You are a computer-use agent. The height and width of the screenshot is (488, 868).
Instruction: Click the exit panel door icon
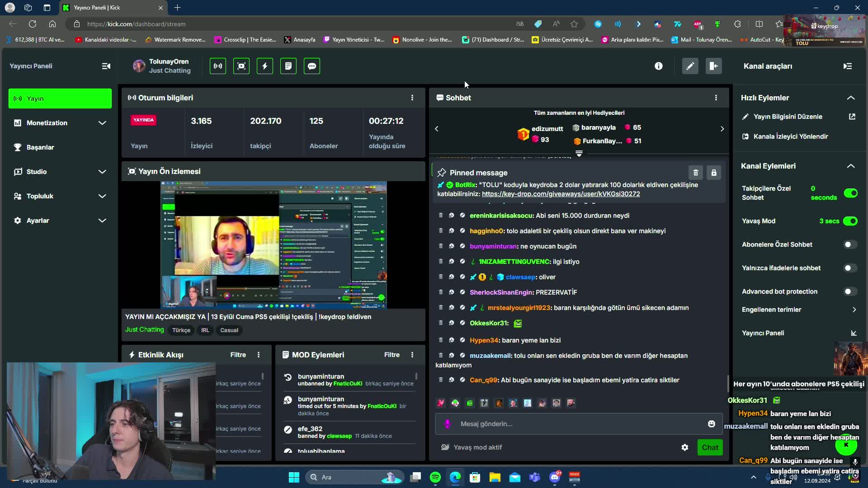[x=714, y=66]
